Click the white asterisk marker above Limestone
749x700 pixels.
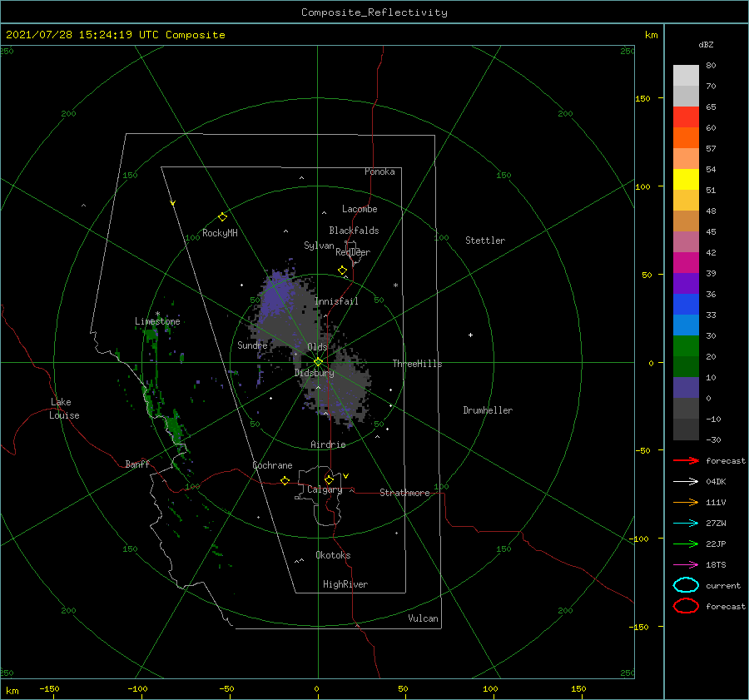[157, 314]
